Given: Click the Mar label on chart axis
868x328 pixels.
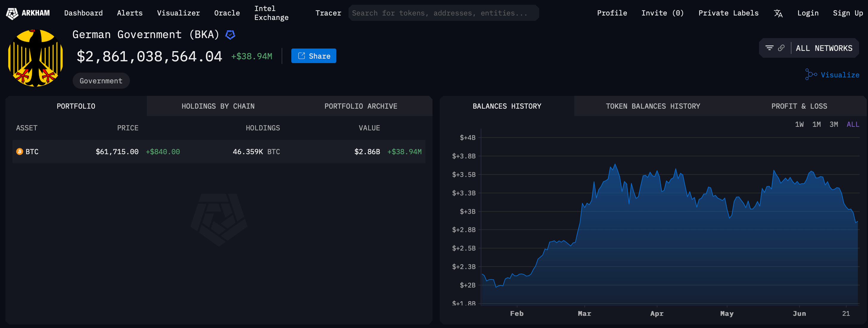Looking at the screenshot, I should (584, 313).
